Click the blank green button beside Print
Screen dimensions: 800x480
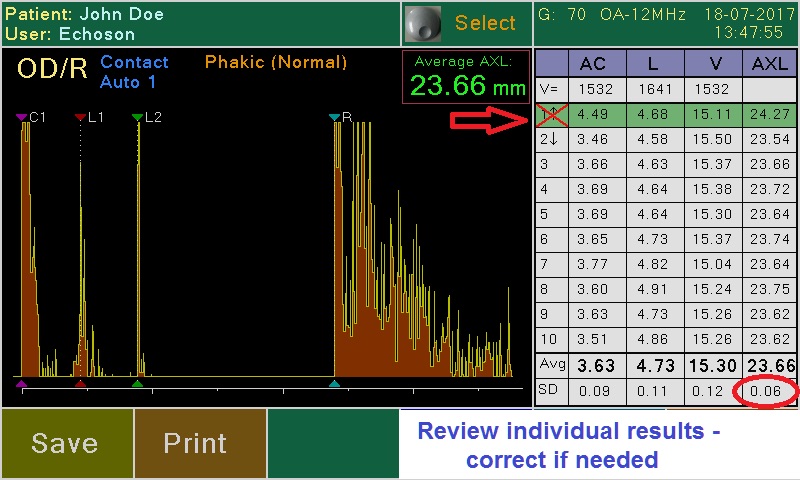click(333, 443)
